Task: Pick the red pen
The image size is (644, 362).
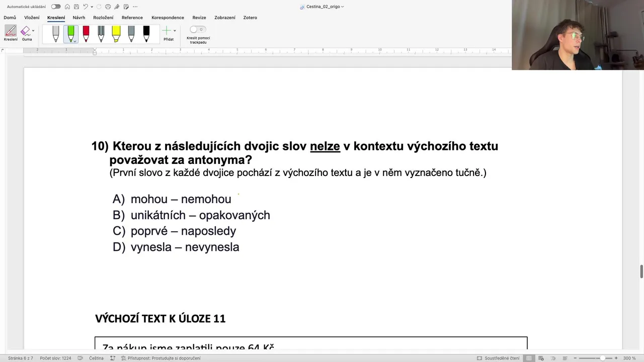Action: 86,34
